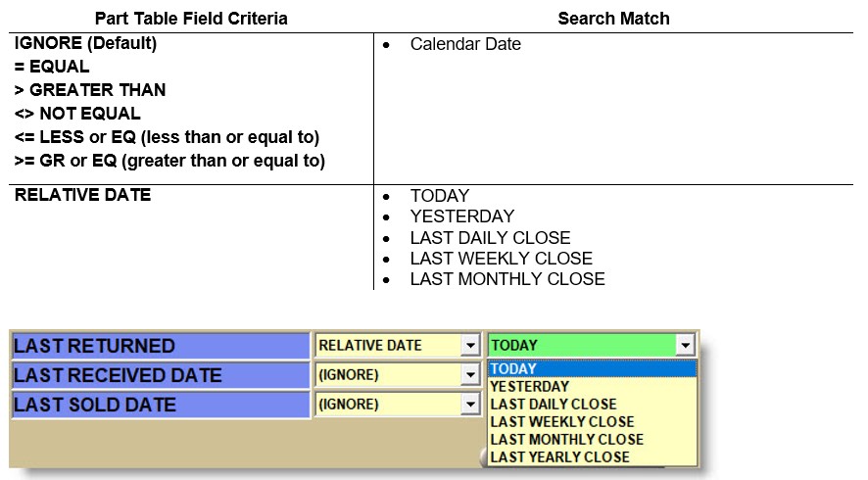The height and width of the screenshot is (480, 868).
Task: Open the RELATIVE DATE criteria dropdown arrow
Action: click(x=471, y=346)
